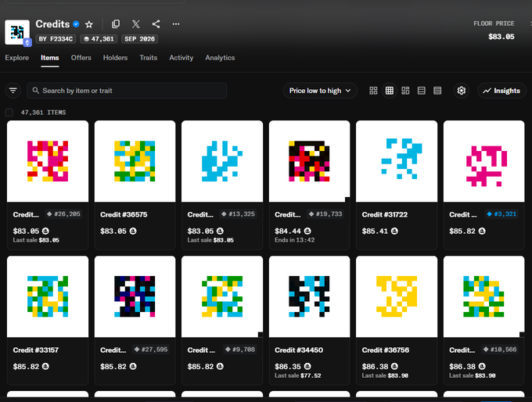Switch to large grid view

coord(373,91)
